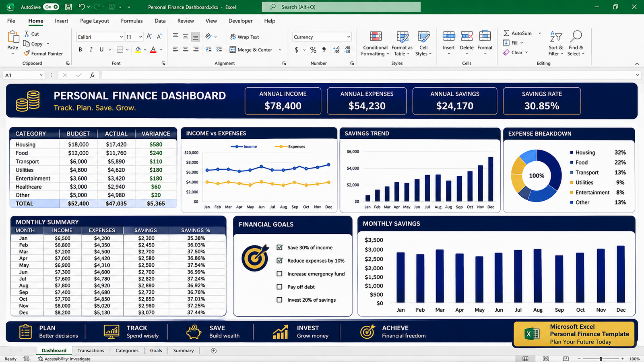Uncheck Save 30% of income goal

click(x=279, y=247)
